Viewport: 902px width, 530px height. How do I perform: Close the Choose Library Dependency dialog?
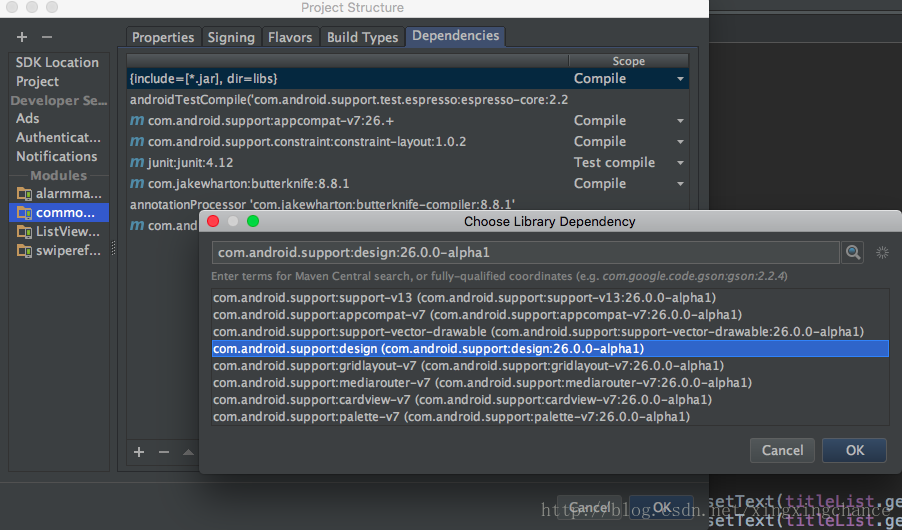213,222
